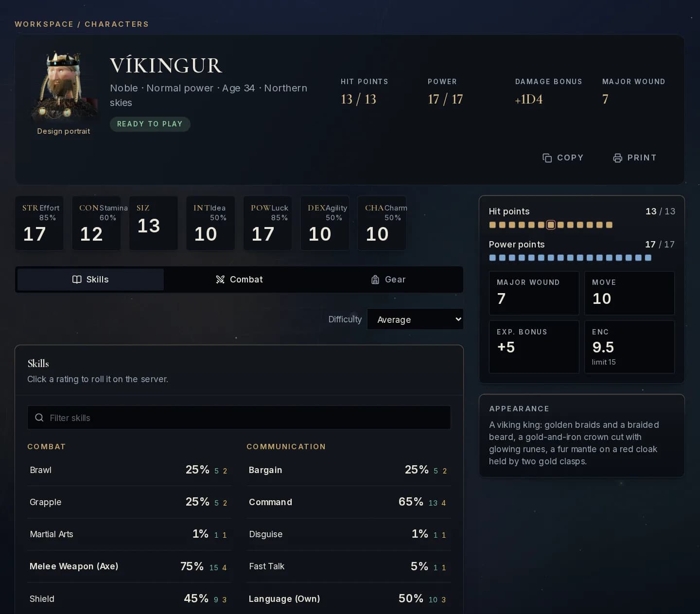Screen dimensions: 700x614
Task: Click the "limit 15" encumbrance note
Action: [604, 362]
